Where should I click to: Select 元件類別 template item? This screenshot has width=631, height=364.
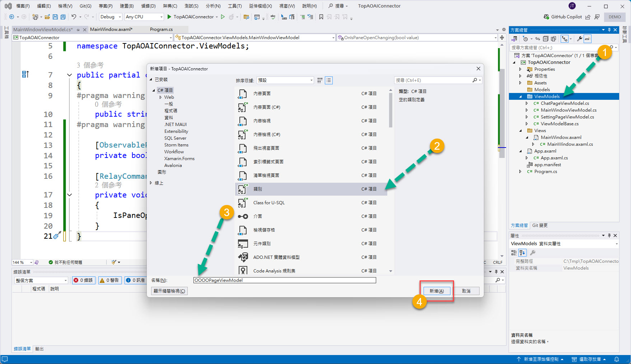coord(311,244)
